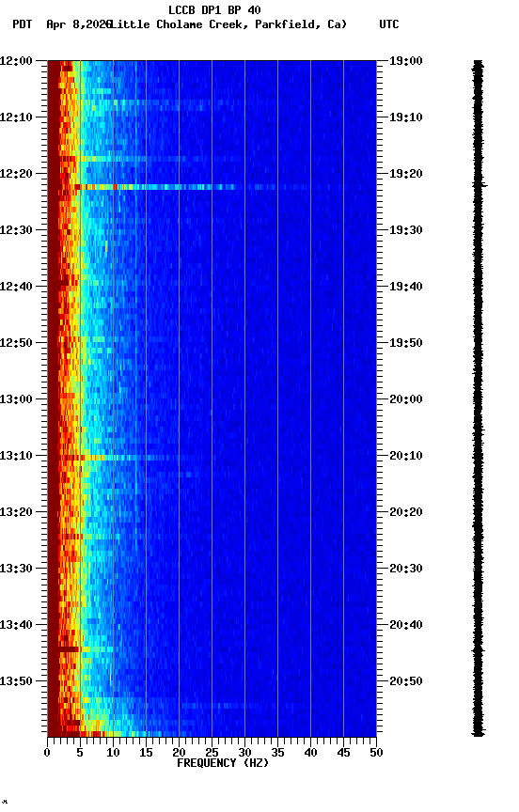Click the 12:20 PDT time label
519x812 pixels.
16,174
